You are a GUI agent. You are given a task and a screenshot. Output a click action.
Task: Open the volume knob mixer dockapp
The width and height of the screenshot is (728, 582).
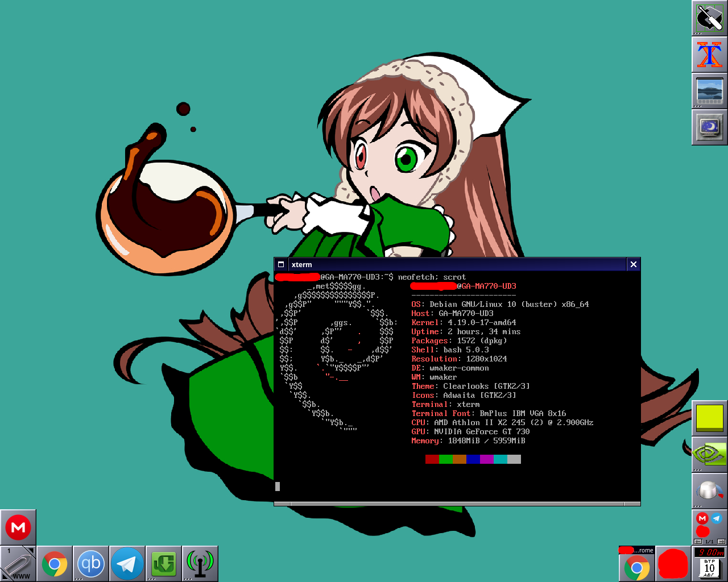click(709, 491)
